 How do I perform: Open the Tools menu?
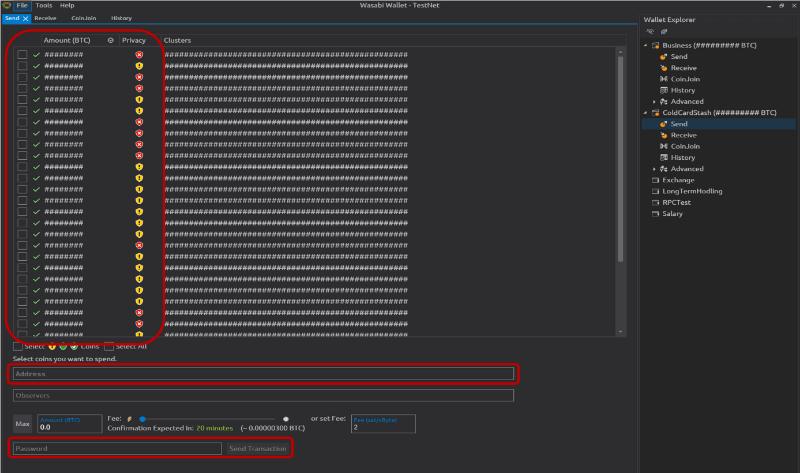coord(44,5)
